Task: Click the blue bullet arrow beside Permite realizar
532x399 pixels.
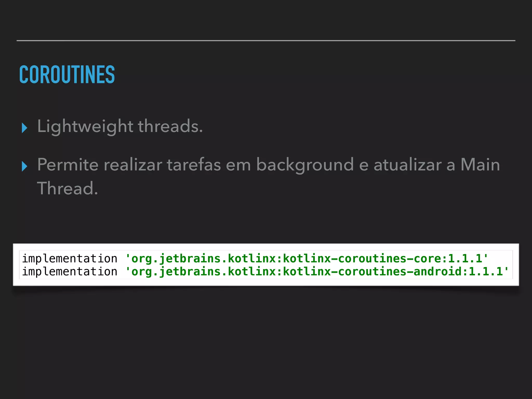Action: (x=24, y=166)
